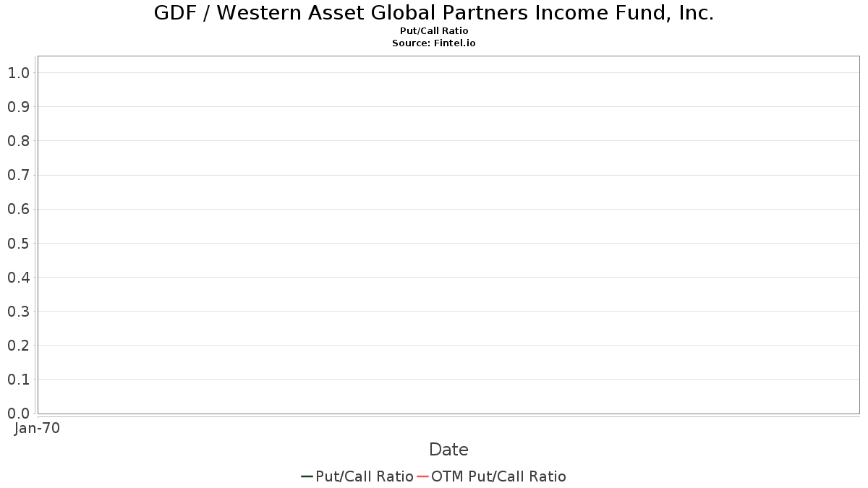Viewport: 868px width, 488px height.
Task: Click the 0.3 y-axis tick label
Action: pos(18,312)
